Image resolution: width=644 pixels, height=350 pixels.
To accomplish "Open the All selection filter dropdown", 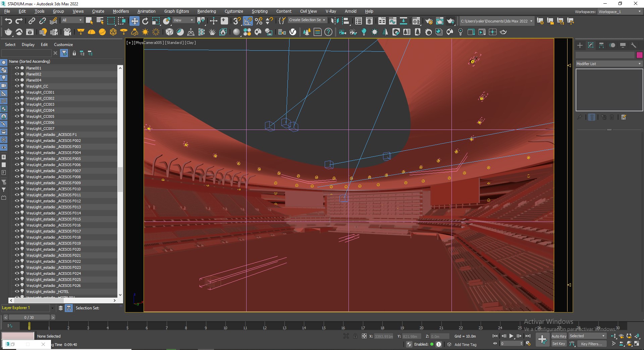I will (72, 20).
